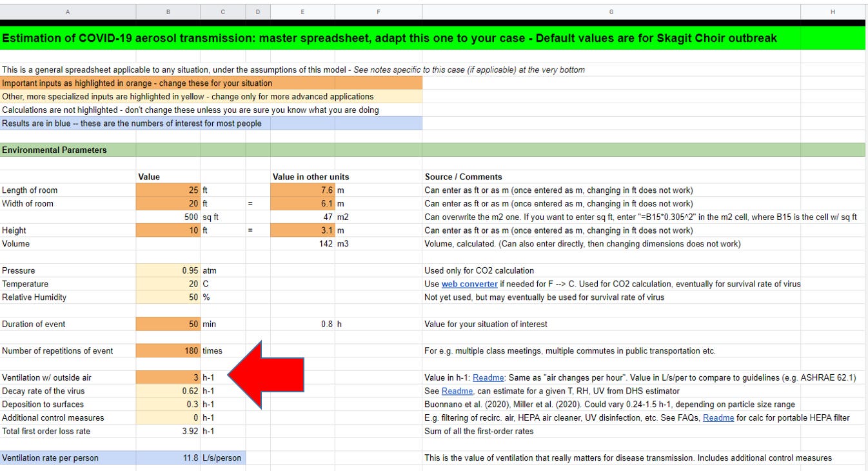Viewport: 868px width, 471px height.
Task: Open the Readme link about air changes per hour
Action: [x=488, y=377]
